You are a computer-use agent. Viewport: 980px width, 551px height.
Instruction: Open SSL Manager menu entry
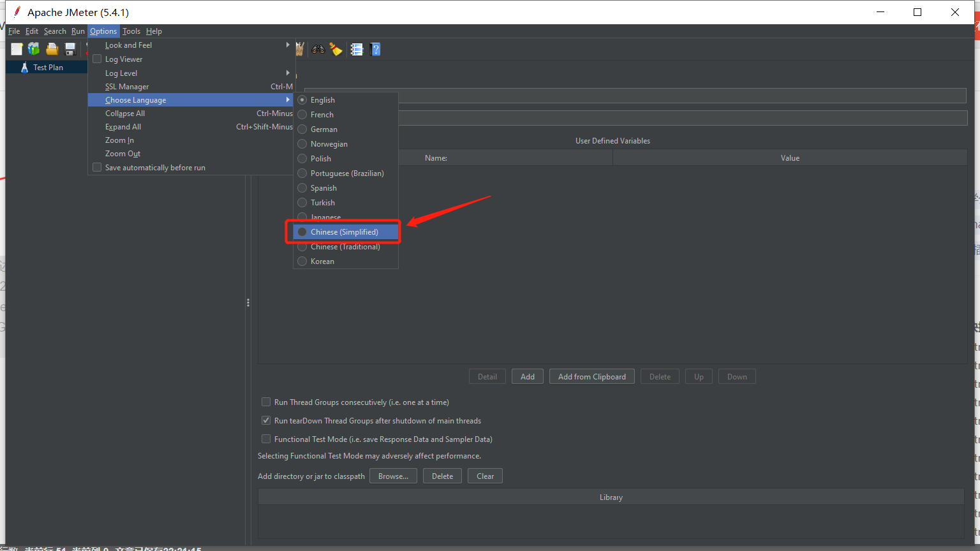[191, 86]
